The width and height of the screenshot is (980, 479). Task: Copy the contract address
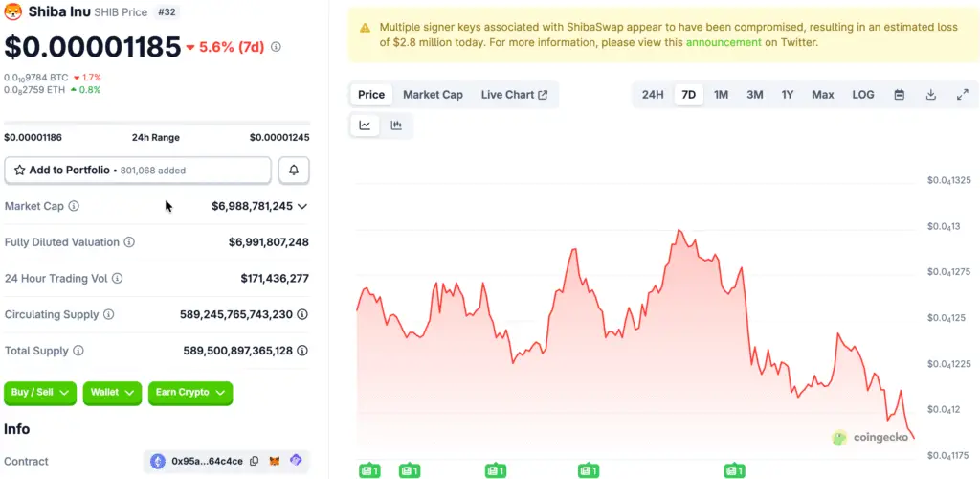click(255, 462)
